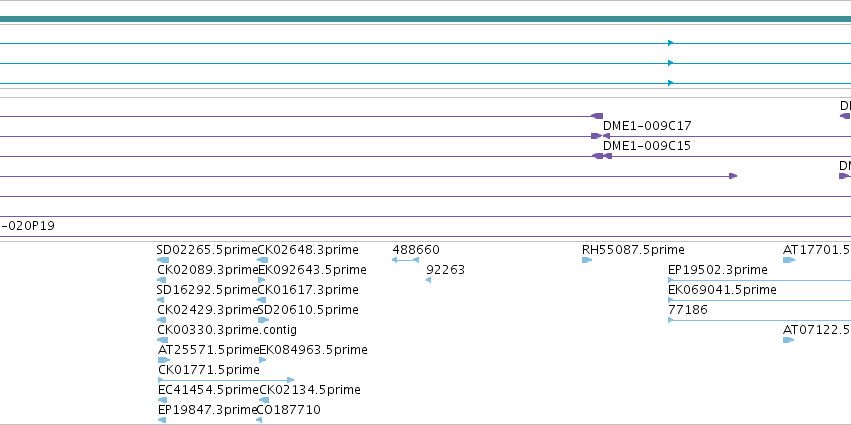Click the DME1-009C15 BAC label
Image resolution: width=851 pixels, height=425 pixels.
click(647, 147)
